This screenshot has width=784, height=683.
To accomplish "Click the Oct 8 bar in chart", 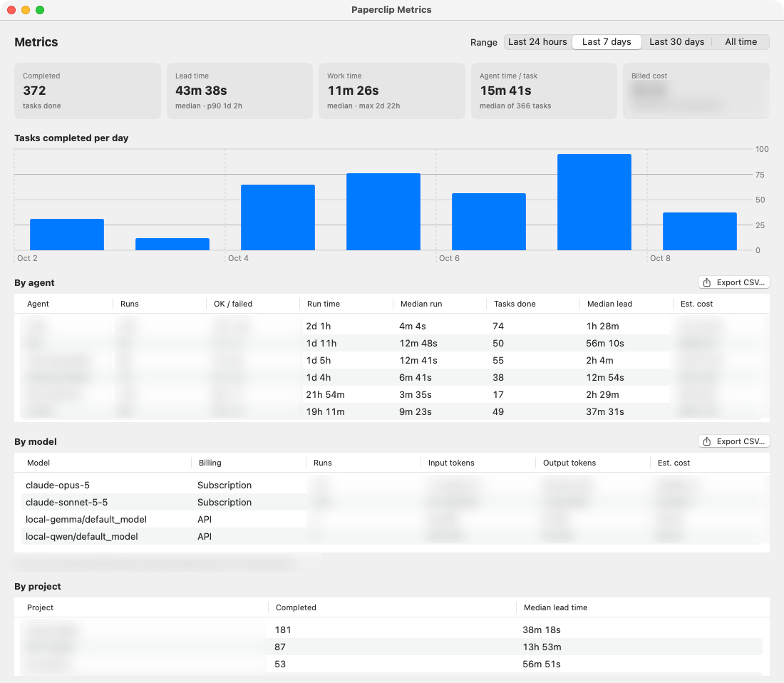I will coord(699,232).
